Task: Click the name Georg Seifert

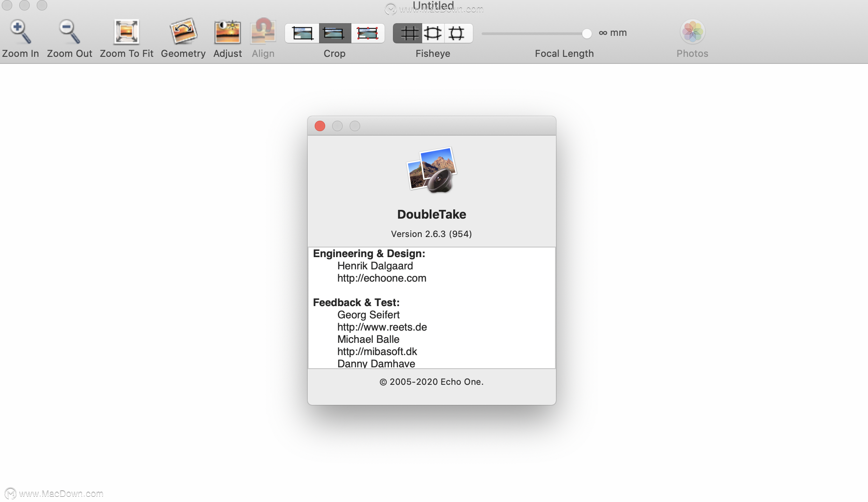Action: tap(368, 315)
